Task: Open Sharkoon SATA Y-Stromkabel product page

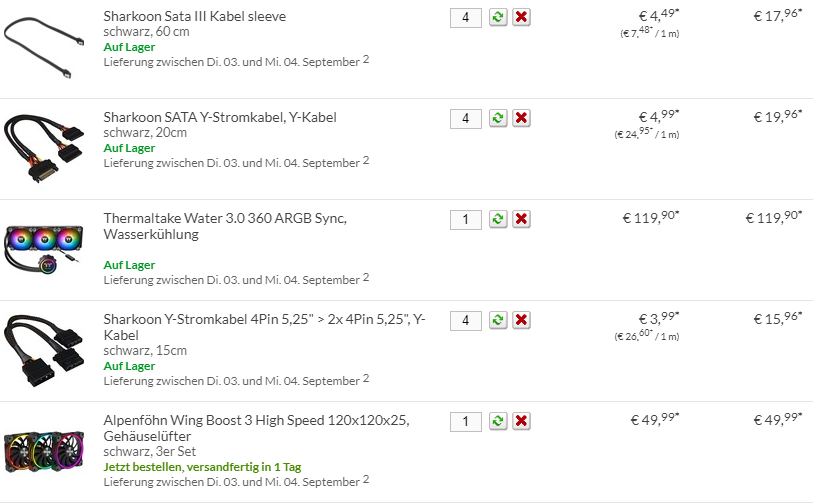Action: (220, 117)
